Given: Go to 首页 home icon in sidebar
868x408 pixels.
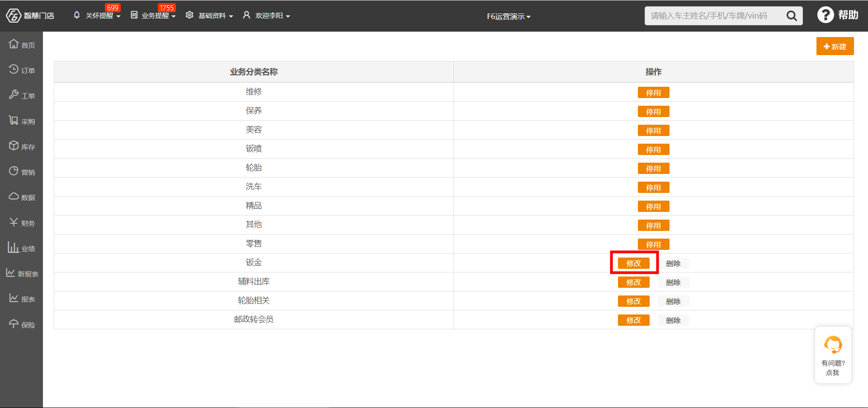Looking at the screenshot, I should pos(14,44).
